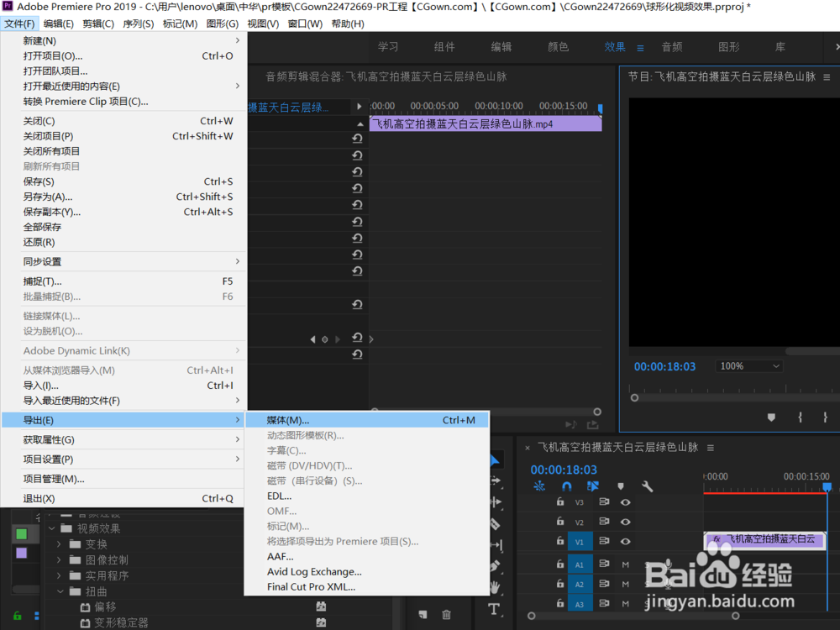The width and height of the screenshot is (840, 630).
Task: Mute audio track A2
Action: pyautogui.click(x=625, y=585)
